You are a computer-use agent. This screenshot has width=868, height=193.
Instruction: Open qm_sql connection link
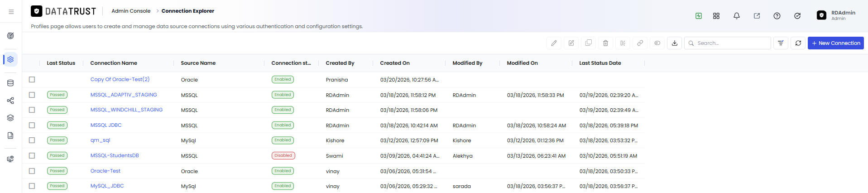click(x=100, y=140)
